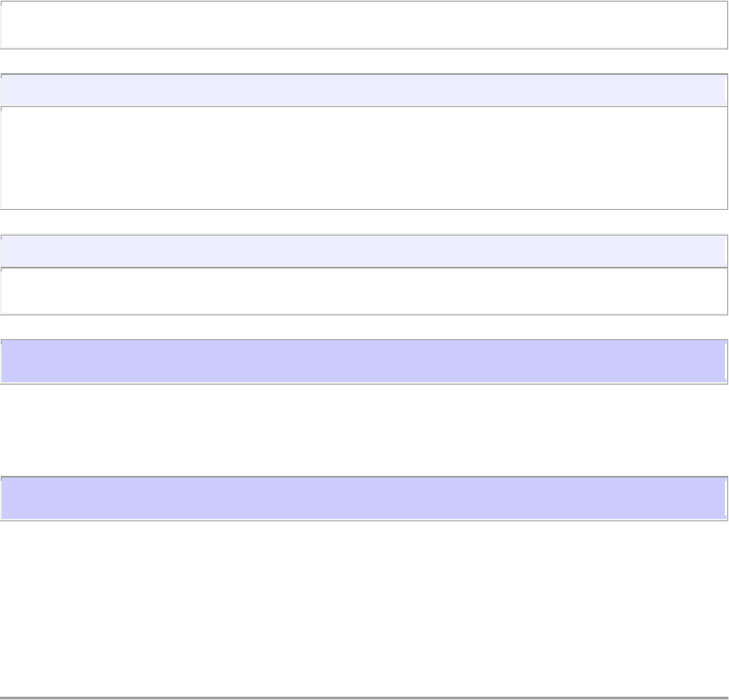This screenshot has width=729, height=700.
Task: Click the short white panel under the second lavender header
Action: click(364, 291)
